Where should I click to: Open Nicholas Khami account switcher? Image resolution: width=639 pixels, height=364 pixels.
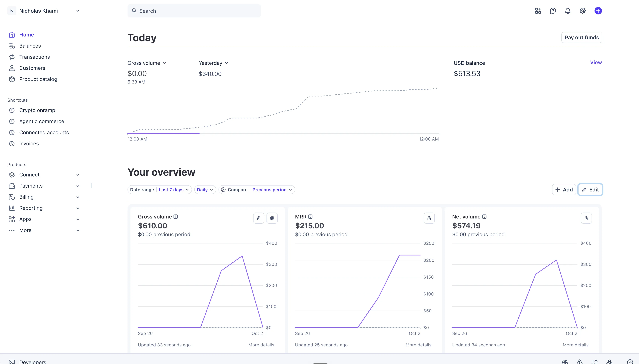[44, 11]
